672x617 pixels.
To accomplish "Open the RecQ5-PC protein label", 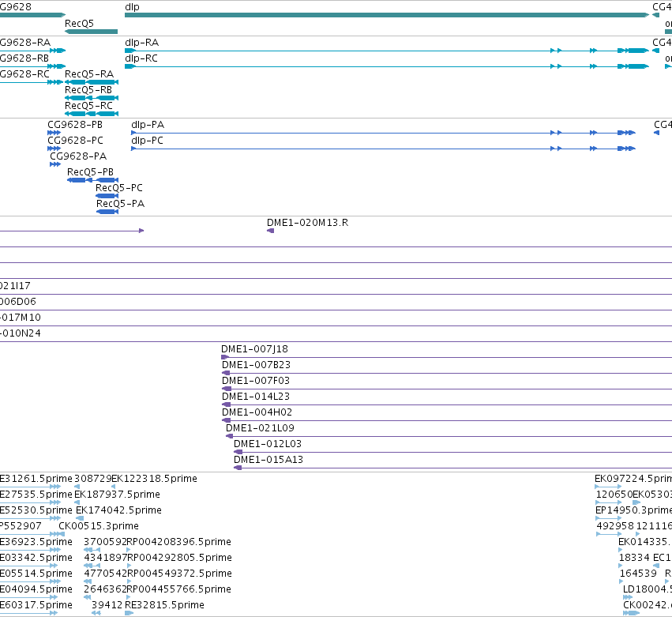I will (x=119, y=188).
